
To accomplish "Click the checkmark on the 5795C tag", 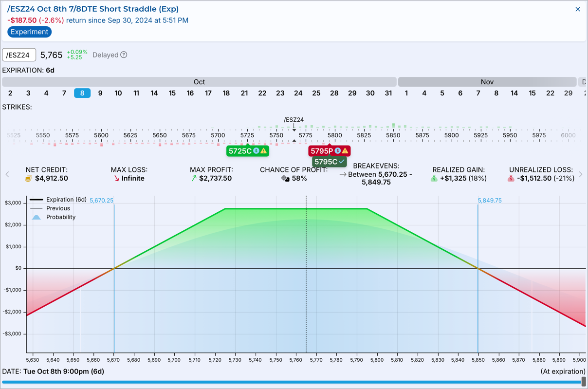I will point(342,162).
